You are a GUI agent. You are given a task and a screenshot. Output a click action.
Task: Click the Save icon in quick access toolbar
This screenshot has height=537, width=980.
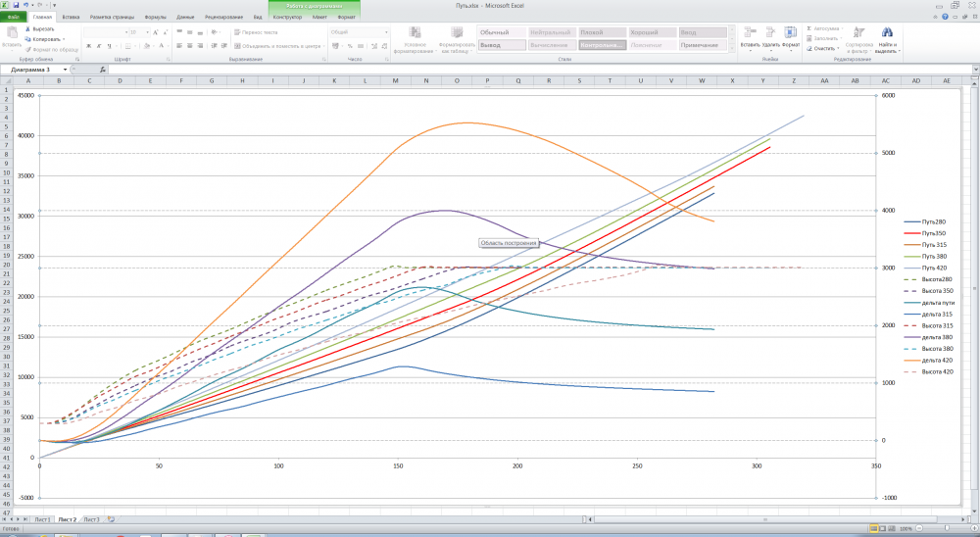(x=17, y=5)
